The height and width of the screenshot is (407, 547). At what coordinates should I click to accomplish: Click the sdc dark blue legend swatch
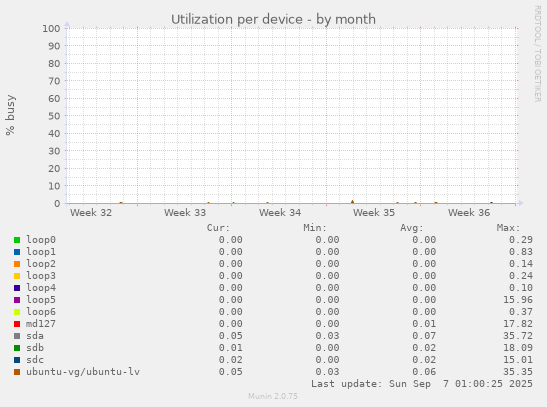point(17,360)
